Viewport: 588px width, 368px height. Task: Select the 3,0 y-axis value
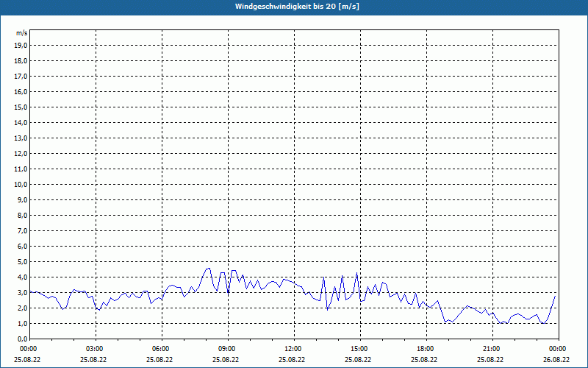pos(22,292)
